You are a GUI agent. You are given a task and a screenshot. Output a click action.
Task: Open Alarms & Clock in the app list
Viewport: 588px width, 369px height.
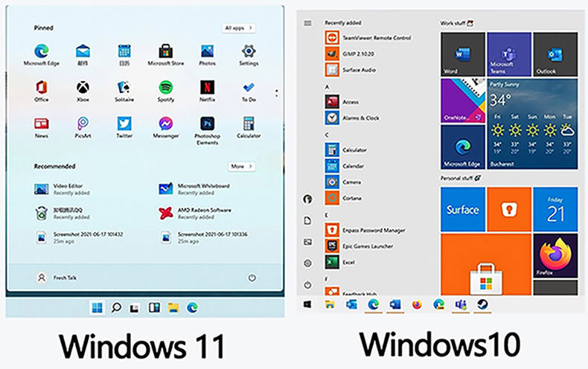352,118
